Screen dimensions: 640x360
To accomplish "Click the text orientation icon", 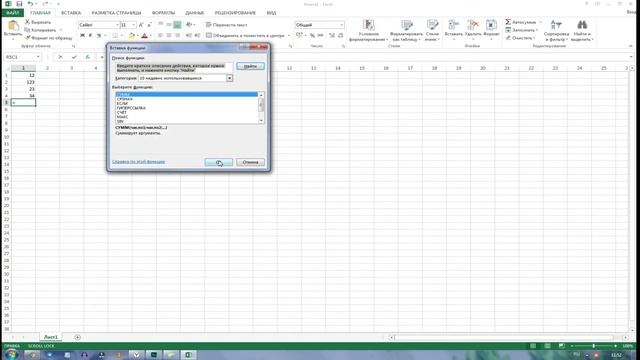I will (189, 25).
